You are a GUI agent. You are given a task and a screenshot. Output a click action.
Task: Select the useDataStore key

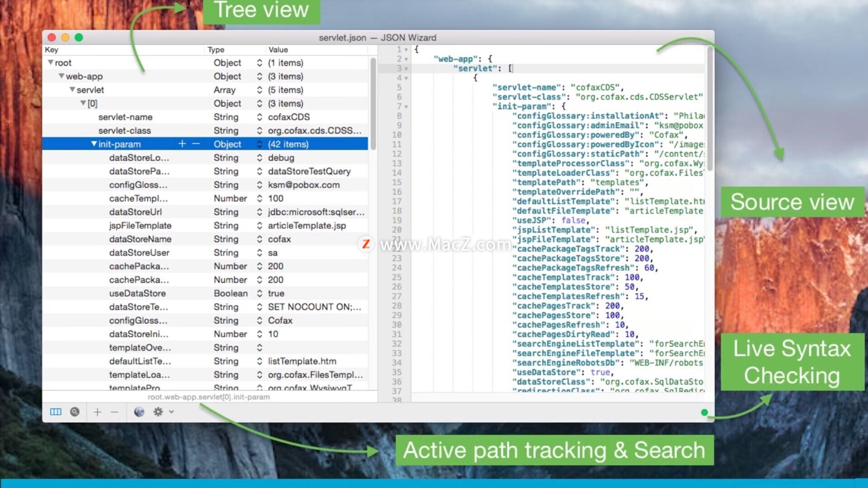(137, 293)
